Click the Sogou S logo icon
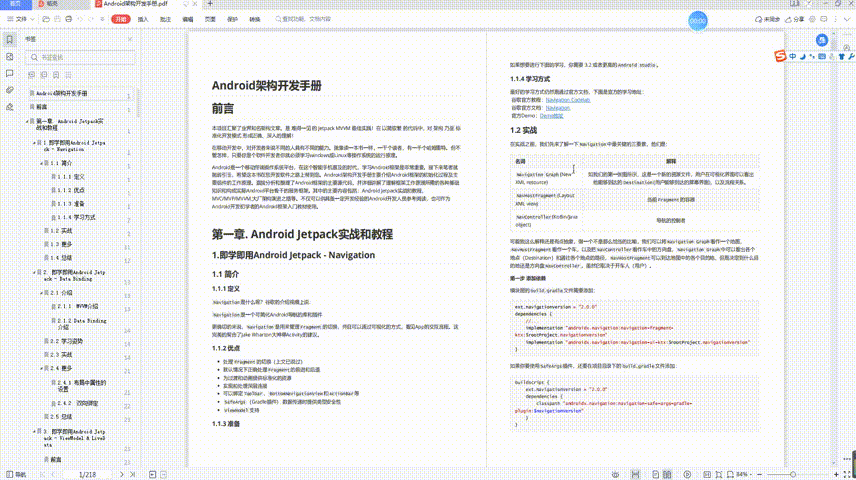Screen dimensions: 856x480 pyautogui.click(x=780, y=56)
